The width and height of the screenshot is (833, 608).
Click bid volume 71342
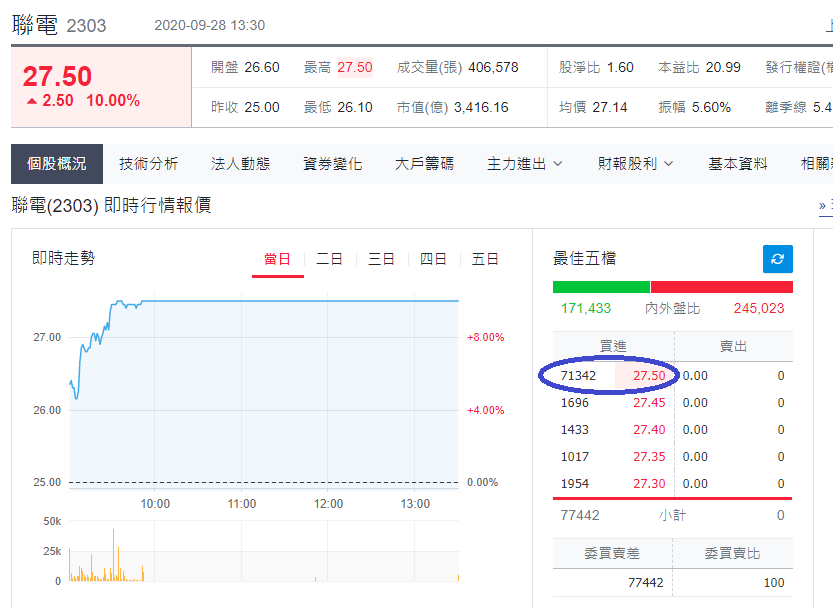tap(578, 376)
